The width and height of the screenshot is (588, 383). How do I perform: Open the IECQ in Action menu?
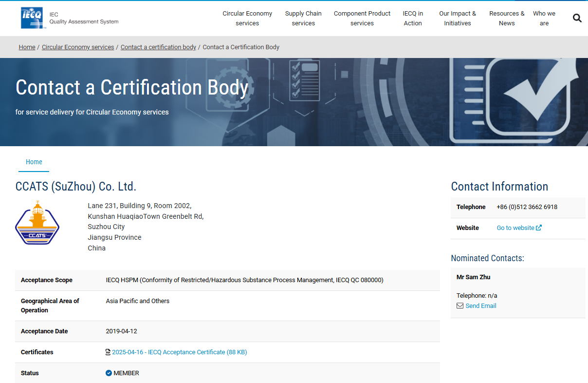tap(413, 18)
